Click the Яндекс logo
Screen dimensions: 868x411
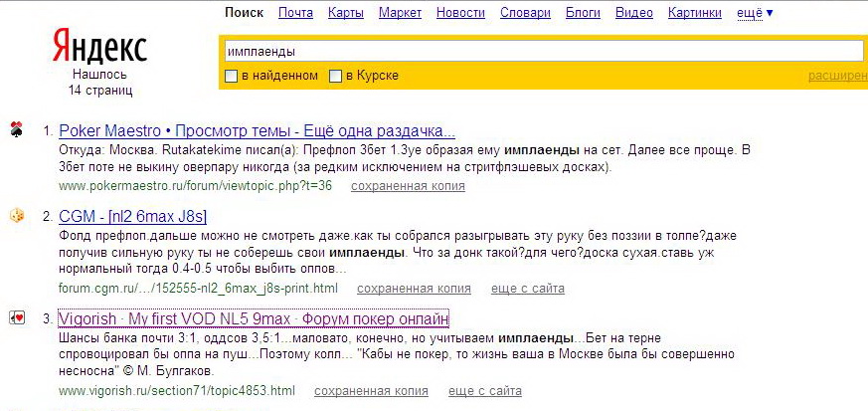(99, 47)
